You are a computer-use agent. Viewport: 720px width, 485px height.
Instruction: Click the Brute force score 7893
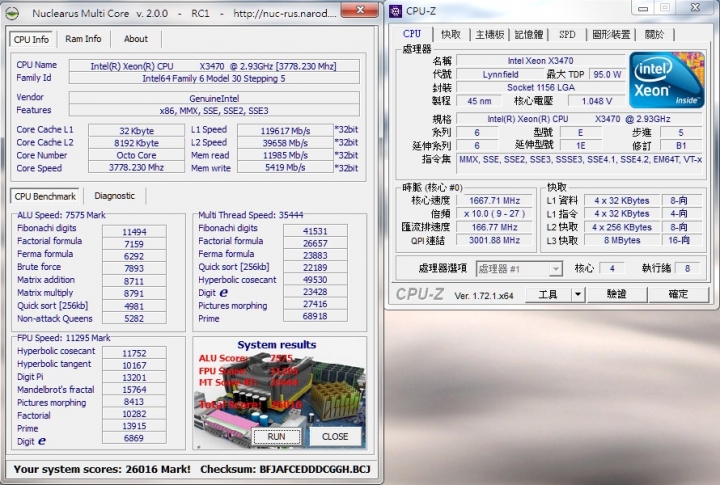(x=134, y=268)
